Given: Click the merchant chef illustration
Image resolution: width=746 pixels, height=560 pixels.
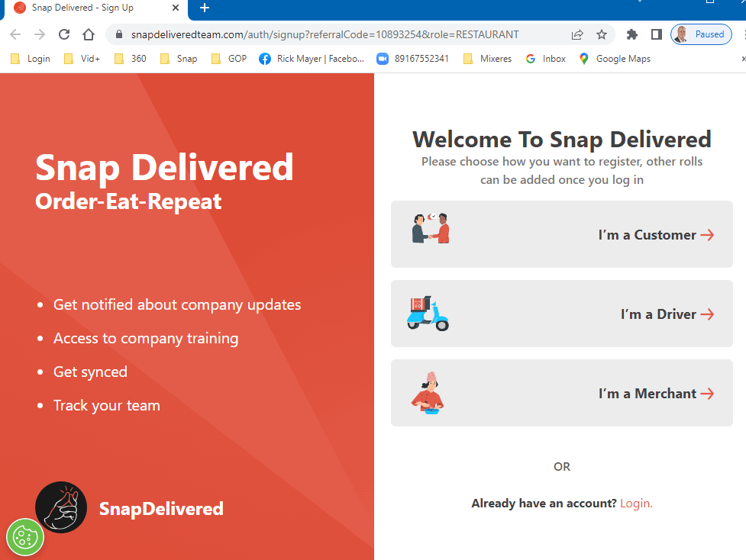Looking at the screenshot, I should point(428,393).
